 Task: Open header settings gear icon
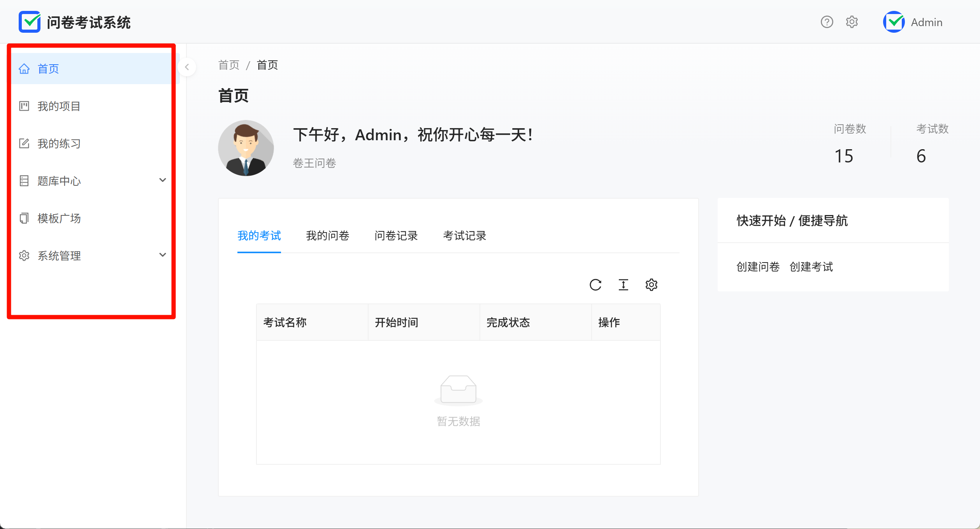click(852, 22)
